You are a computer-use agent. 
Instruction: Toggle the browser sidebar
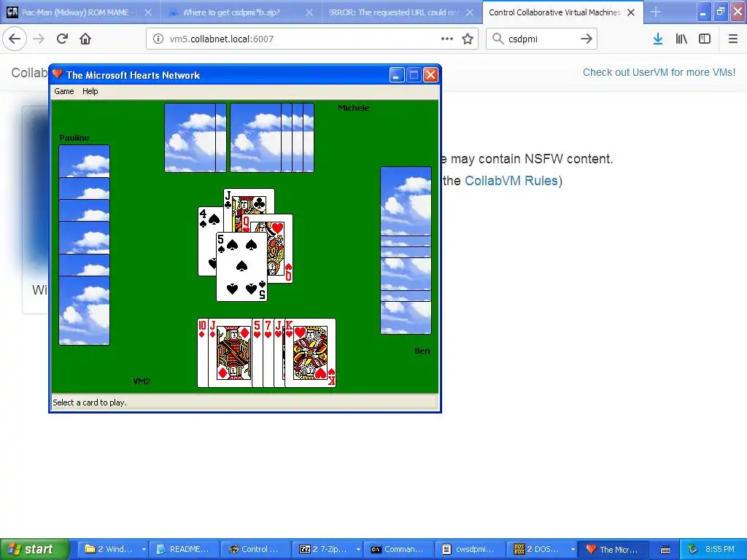pyautogui.click(x=705, y=39)
